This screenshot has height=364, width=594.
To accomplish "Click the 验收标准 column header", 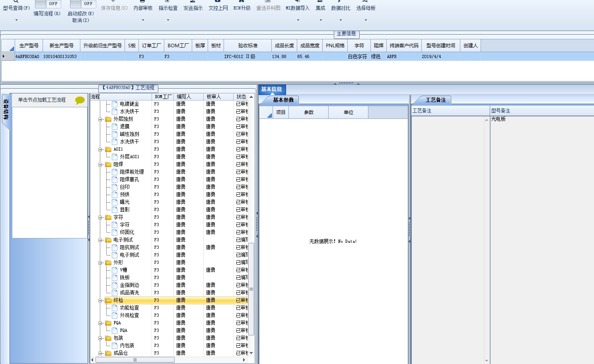I will pos(248,46).
